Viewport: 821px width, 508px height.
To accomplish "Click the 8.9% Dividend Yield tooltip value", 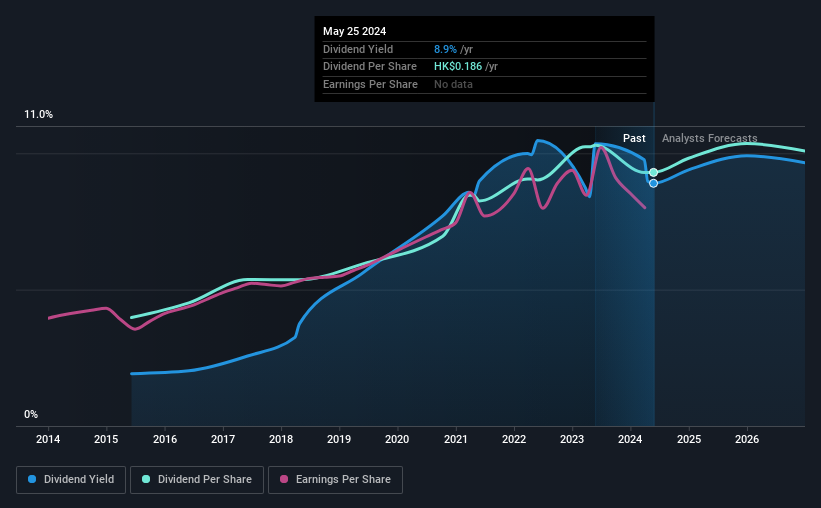I will [446, 49].
